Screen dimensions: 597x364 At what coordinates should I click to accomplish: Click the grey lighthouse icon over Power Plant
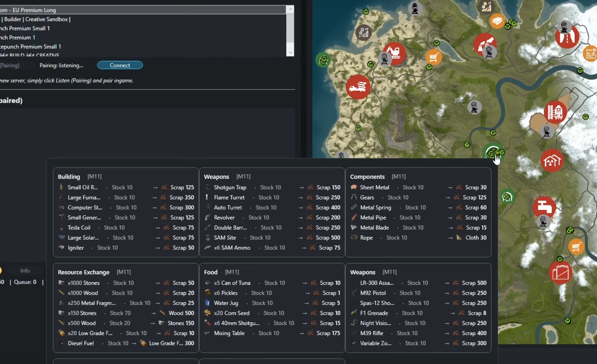[x=489, y=52]
